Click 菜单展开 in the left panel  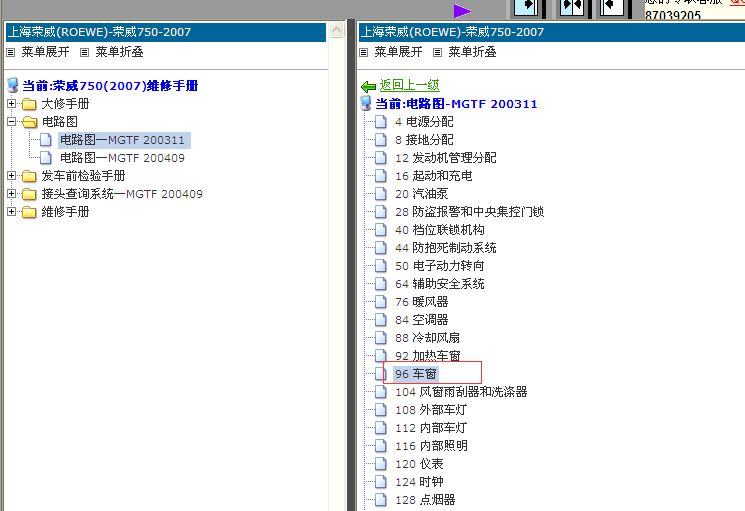[x=45, y=52]
